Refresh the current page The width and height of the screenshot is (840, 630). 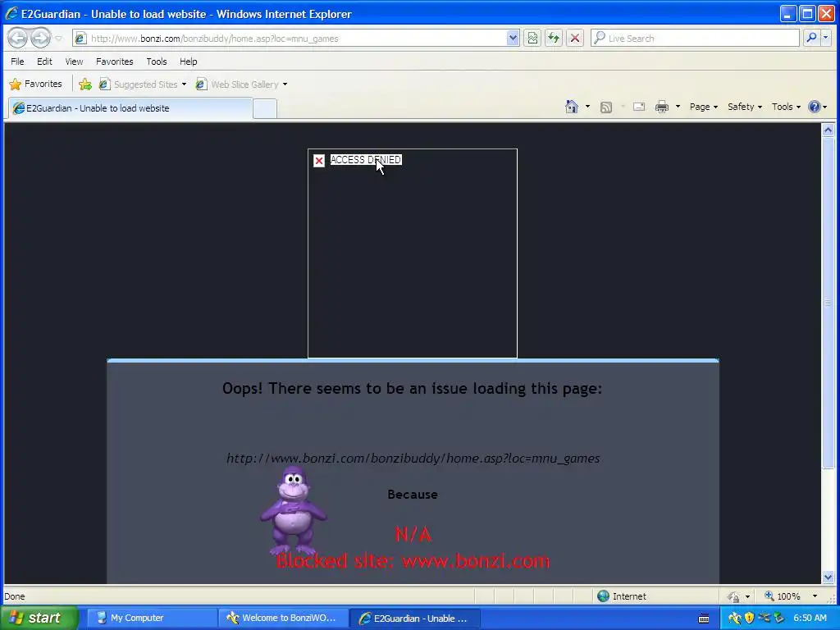pyautogui.click(x=554, y=38)
